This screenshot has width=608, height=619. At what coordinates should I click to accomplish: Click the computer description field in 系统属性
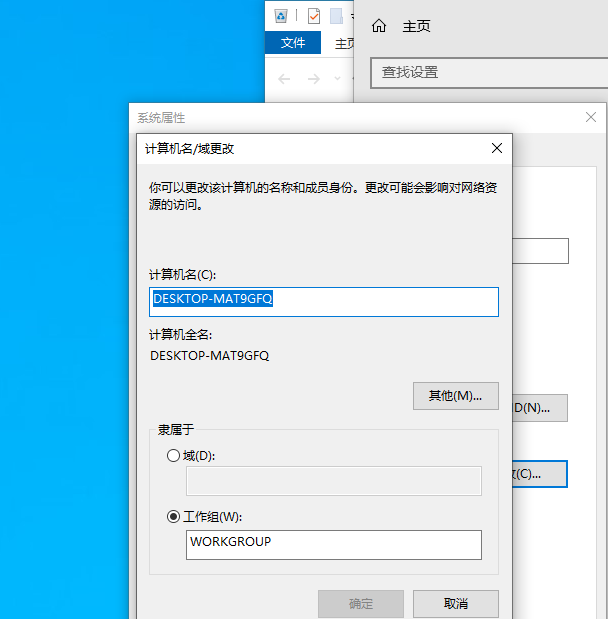tap(540, 251)
